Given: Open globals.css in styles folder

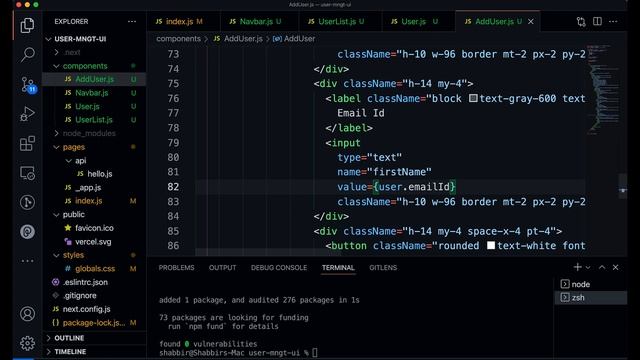Looking at the screenshot, I should click(x=95, y=269).
